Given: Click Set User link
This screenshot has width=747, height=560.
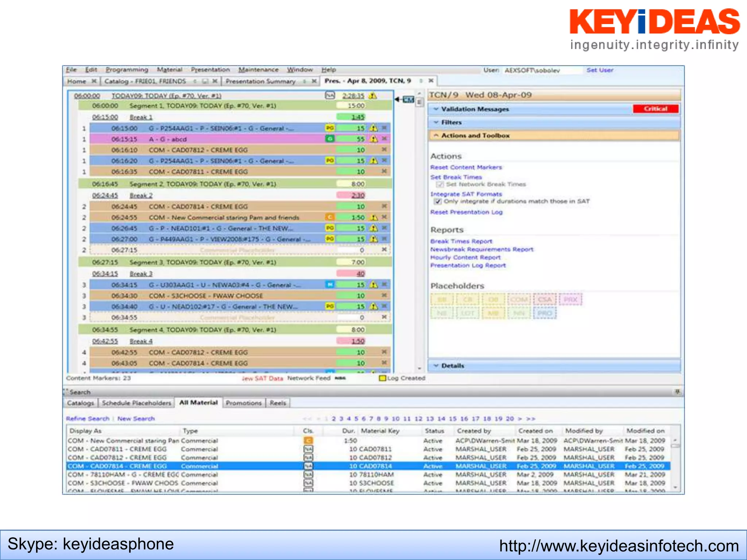Looking at the screenshot, I should tap(600, 70).
